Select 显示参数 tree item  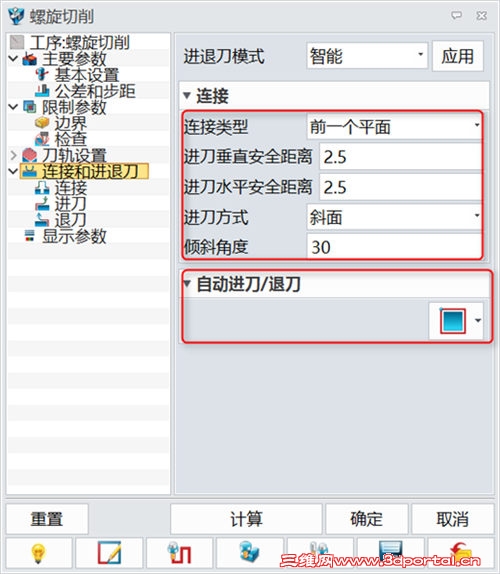click(74, 236)
